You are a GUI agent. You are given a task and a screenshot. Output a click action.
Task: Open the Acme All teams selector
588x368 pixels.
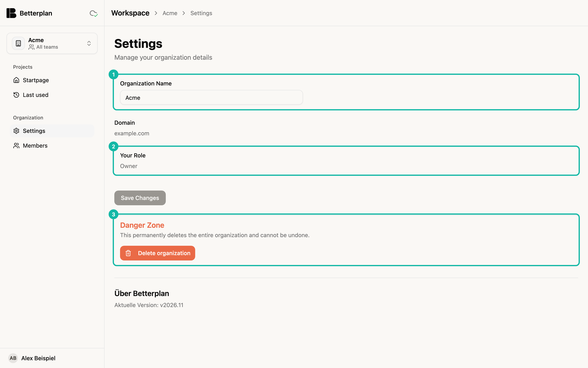click(52, 43)
